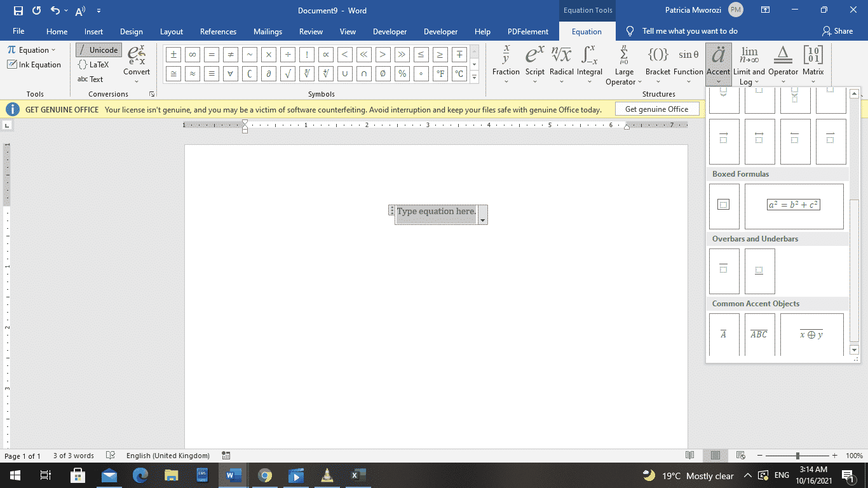Insert the degrees Celsius symbol
868x488 pixels.
click(x=459, y=74)
